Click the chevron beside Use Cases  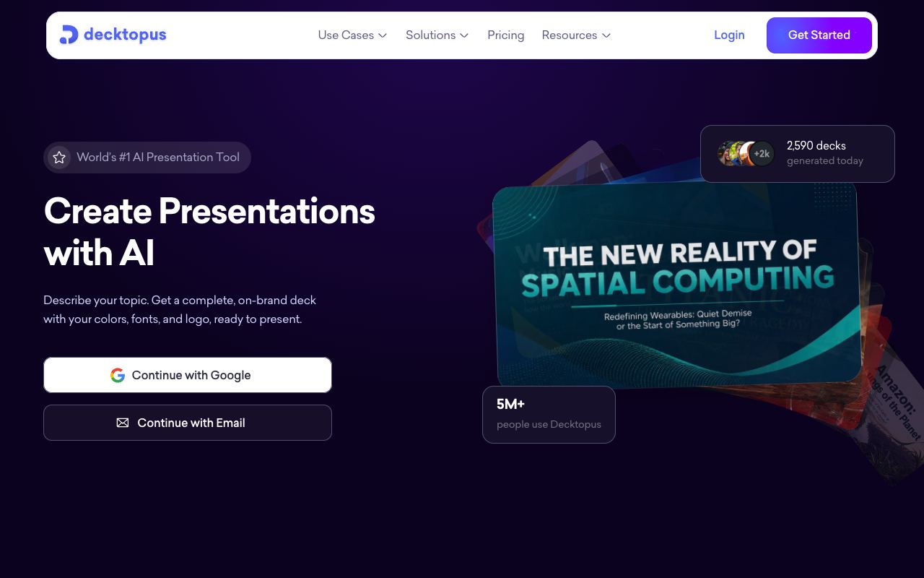tap(383, 35)
